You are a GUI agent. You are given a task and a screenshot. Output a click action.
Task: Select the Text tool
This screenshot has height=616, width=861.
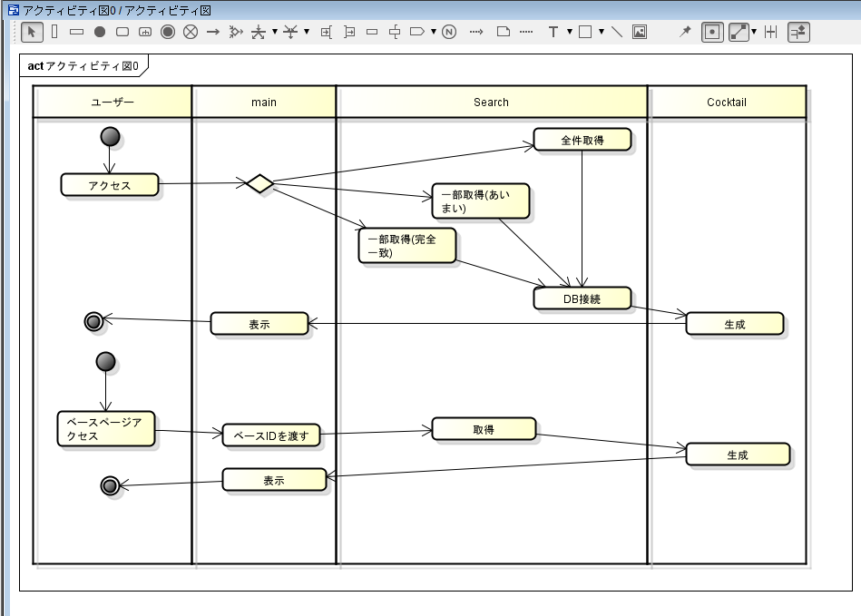point(553,32)
